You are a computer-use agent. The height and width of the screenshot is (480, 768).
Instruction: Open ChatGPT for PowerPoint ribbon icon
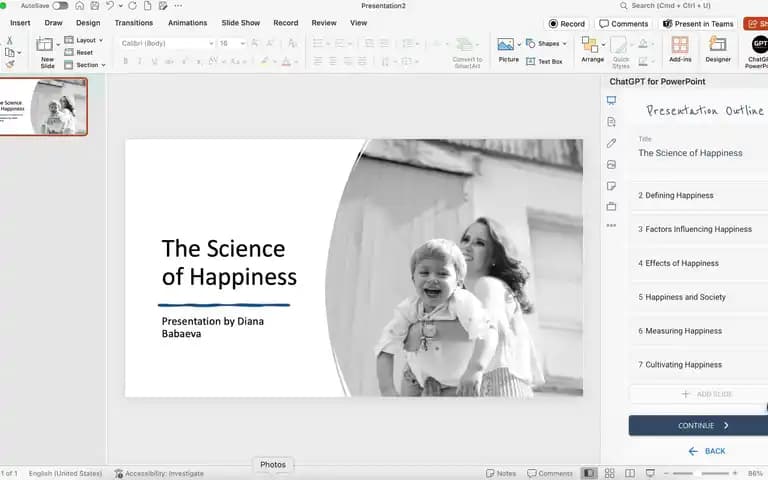(x=758, y=51)
